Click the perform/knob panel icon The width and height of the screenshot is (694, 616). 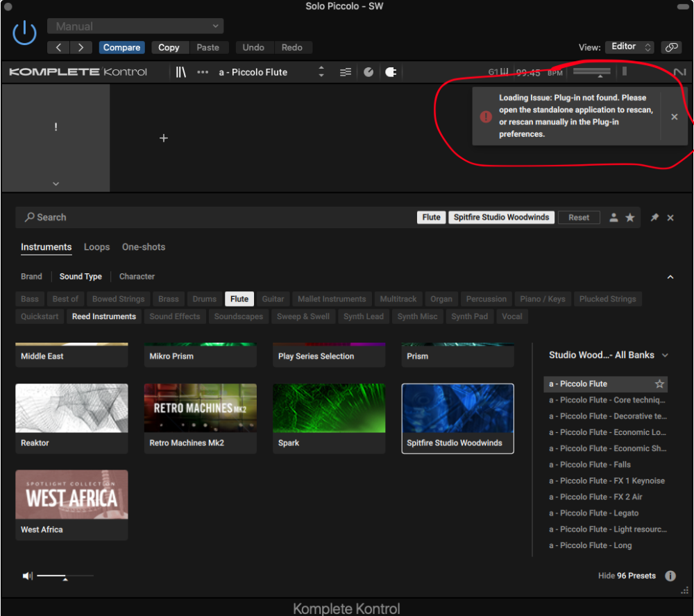click(x=369, y=71)
